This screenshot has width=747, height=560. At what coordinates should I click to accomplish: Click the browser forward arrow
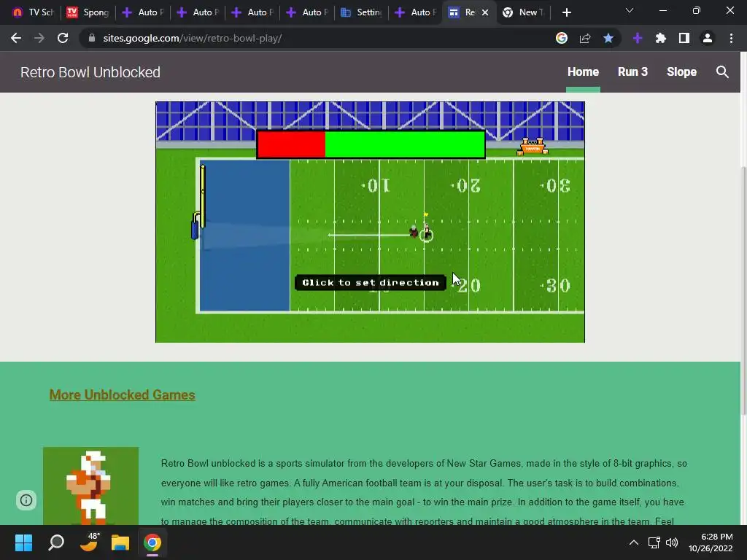[39, 38]
